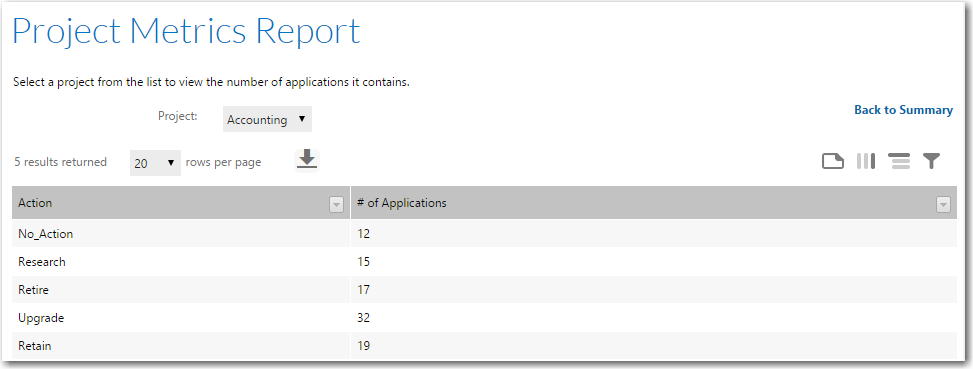Sort by the Action column header
973x369 pixels.
point(35,203)
